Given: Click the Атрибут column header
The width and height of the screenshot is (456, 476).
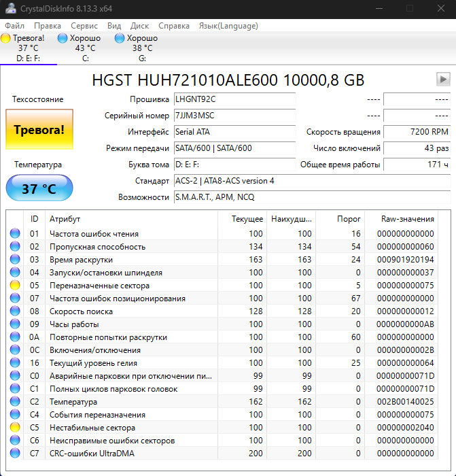Looking at the screenshot, I should (x=131, y=219).
